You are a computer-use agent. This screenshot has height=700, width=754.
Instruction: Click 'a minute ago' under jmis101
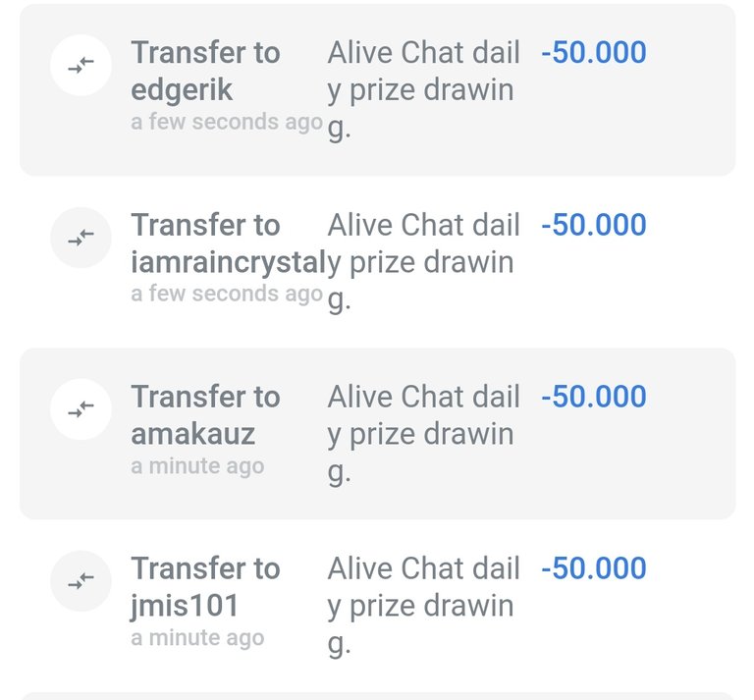197,638
